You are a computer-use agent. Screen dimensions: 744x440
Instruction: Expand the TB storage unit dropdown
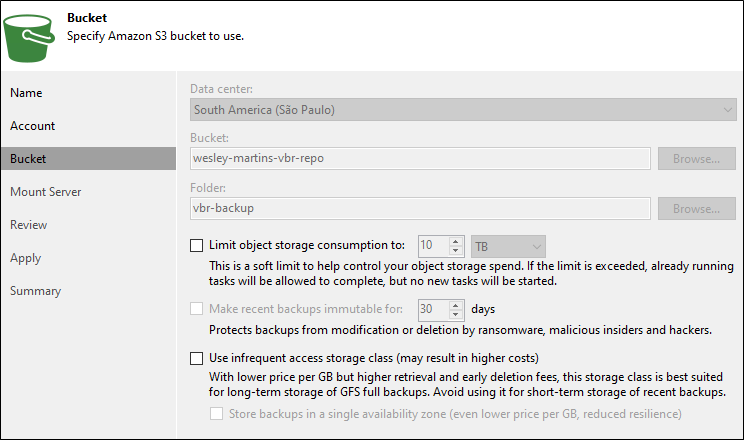pos(509,245)
